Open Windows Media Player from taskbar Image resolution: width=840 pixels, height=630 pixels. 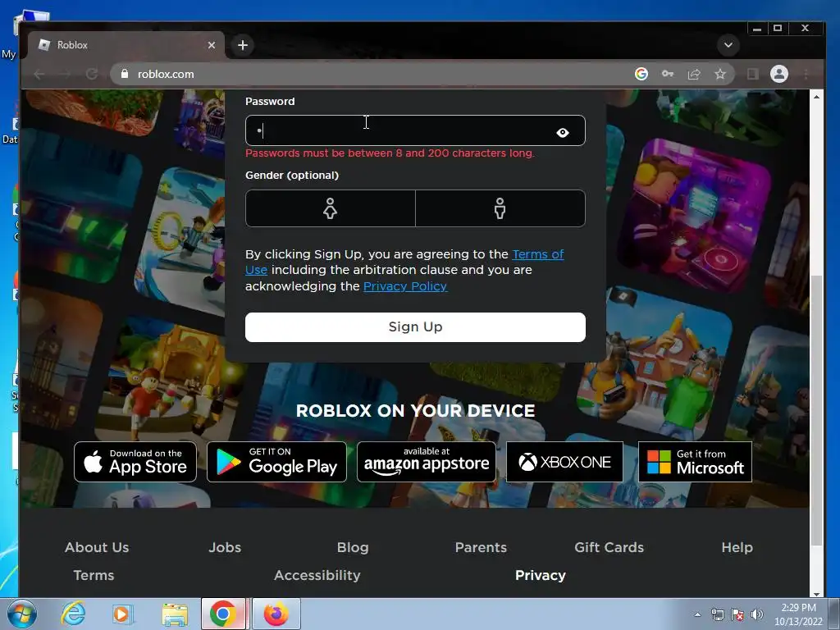click(123, 614)
